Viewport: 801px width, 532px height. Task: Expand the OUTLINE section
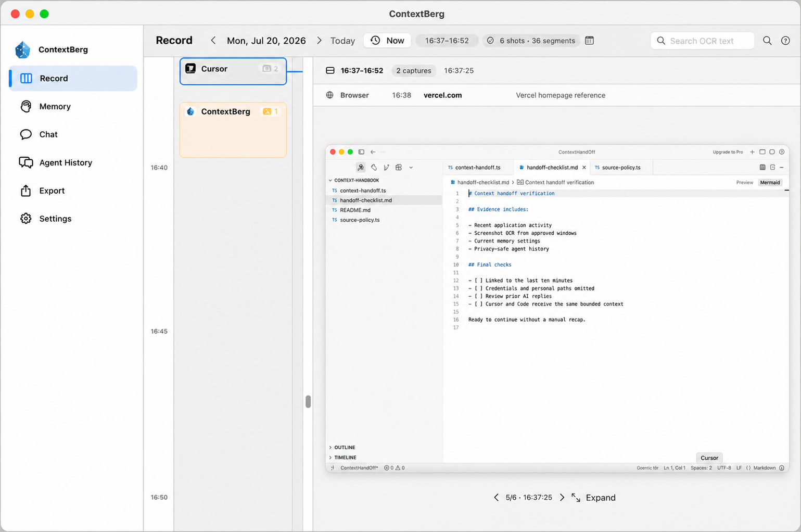point(345,447)
